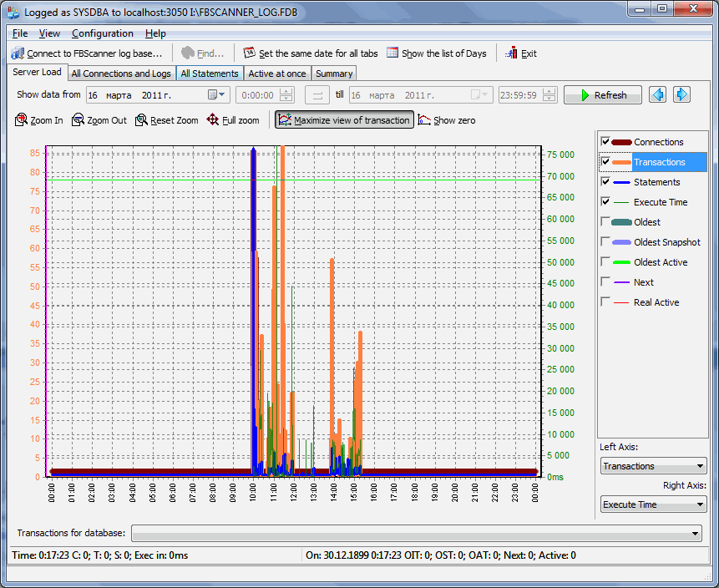Open the Configuration menu
This screenshot has height=588, width=719.
[x=102, y=33]
